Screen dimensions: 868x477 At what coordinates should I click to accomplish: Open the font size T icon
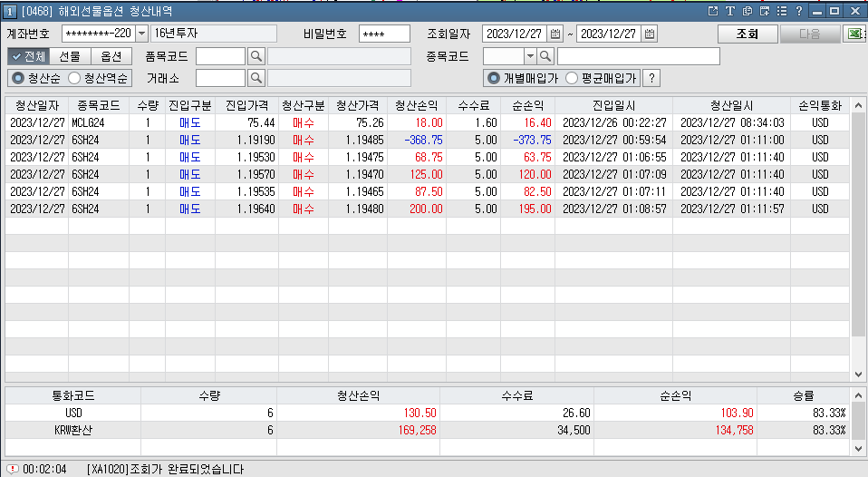coord(730,11)
